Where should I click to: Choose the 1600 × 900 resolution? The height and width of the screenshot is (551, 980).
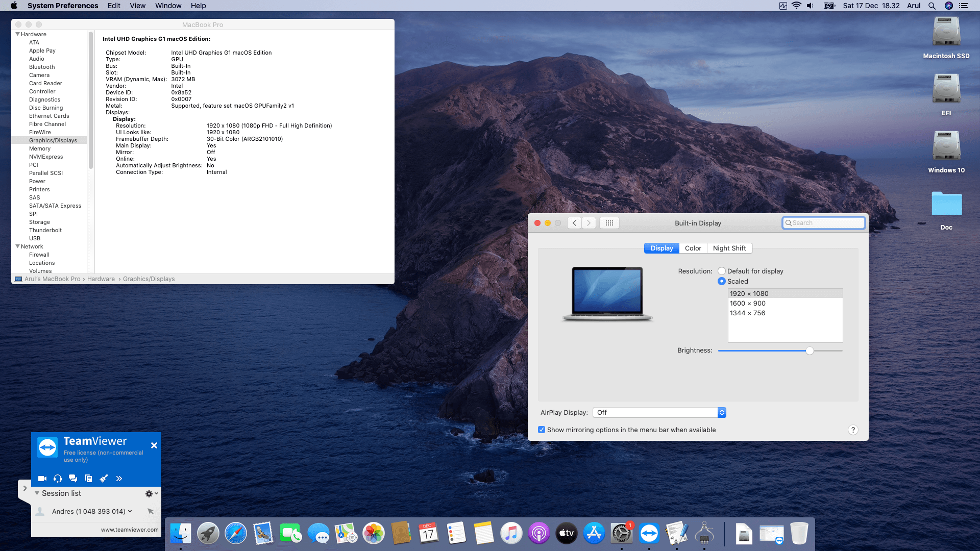click(747, 304)
